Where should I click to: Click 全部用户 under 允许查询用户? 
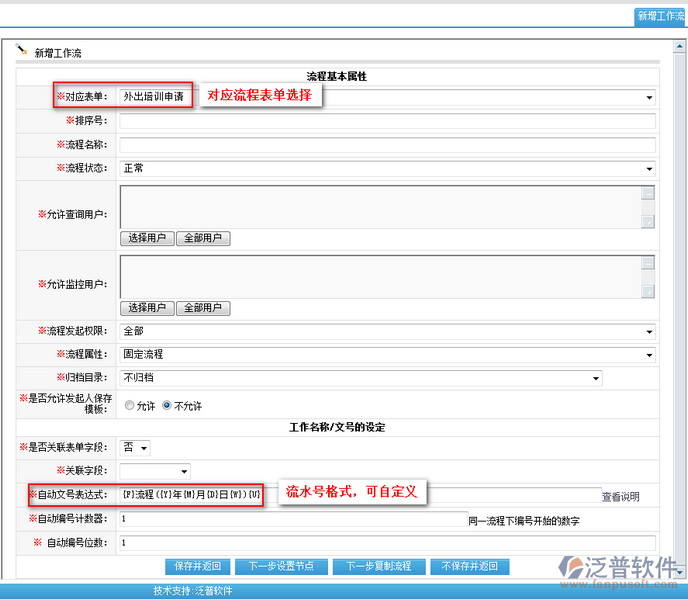pos(204,238)
